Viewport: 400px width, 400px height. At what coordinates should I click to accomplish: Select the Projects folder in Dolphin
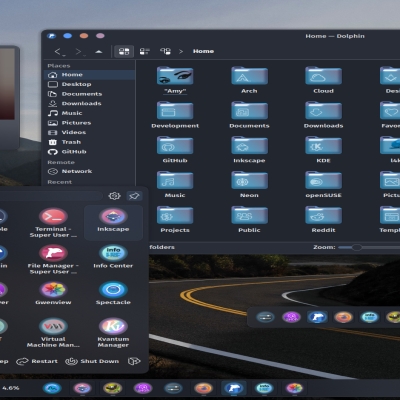coord(175,219)
